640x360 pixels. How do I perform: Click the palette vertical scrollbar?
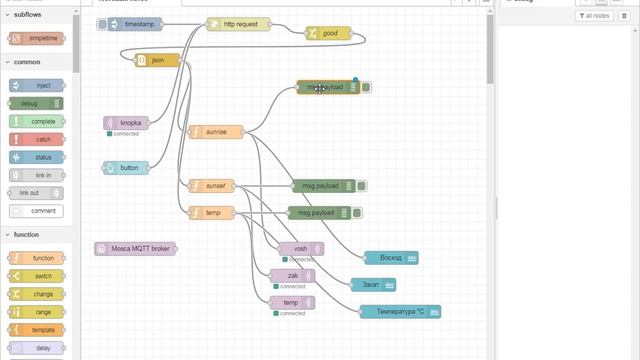(76, 44)
